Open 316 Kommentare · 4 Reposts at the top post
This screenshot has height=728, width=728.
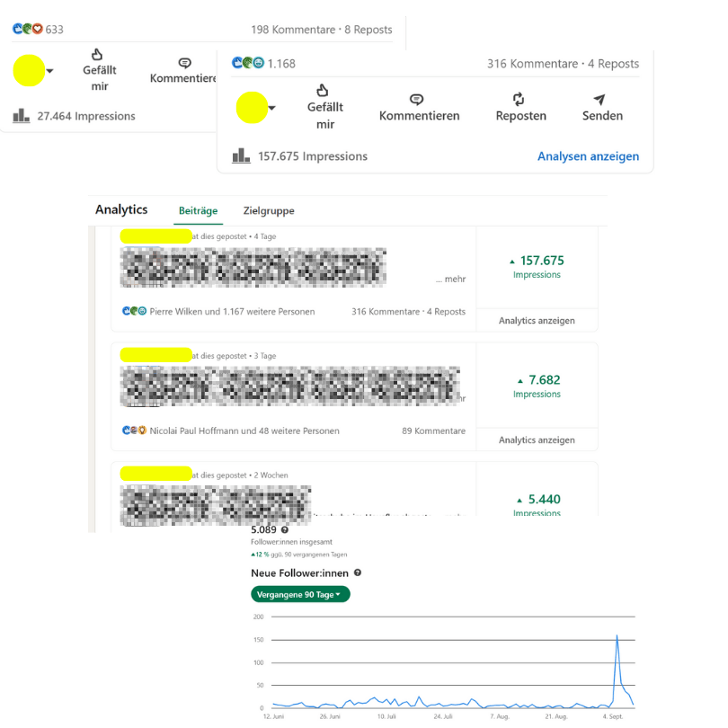click(563, 64)
